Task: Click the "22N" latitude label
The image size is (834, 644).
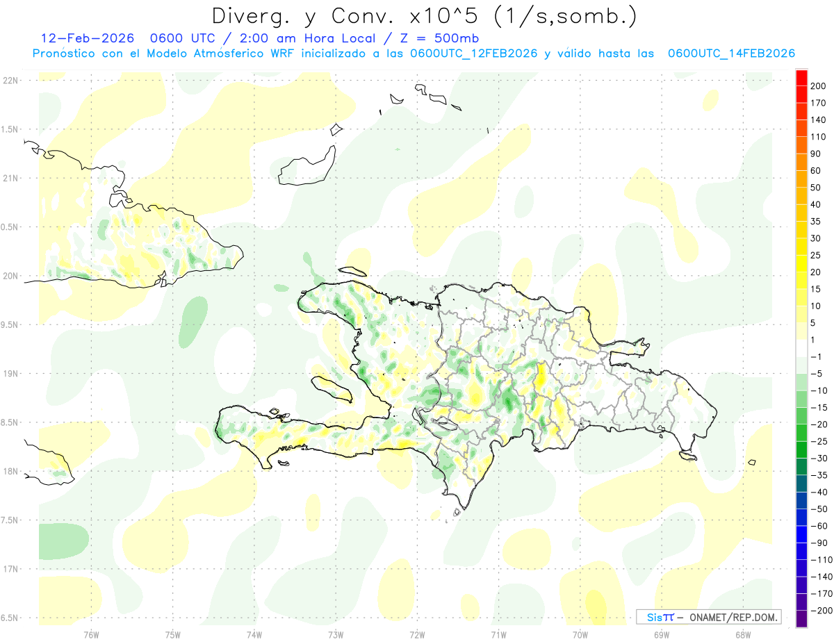Action: tap(10, 80)
